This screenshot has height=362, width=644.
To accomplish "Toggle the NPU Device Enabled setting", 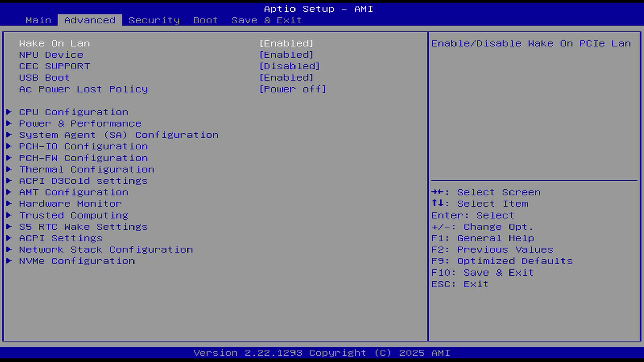I will 286,55.
